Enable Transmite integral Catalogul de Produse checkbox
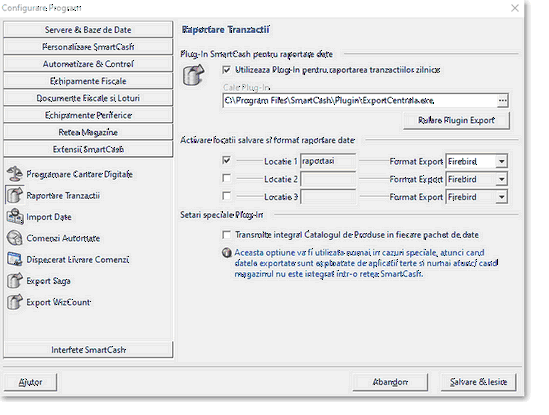 click(227, 235)
